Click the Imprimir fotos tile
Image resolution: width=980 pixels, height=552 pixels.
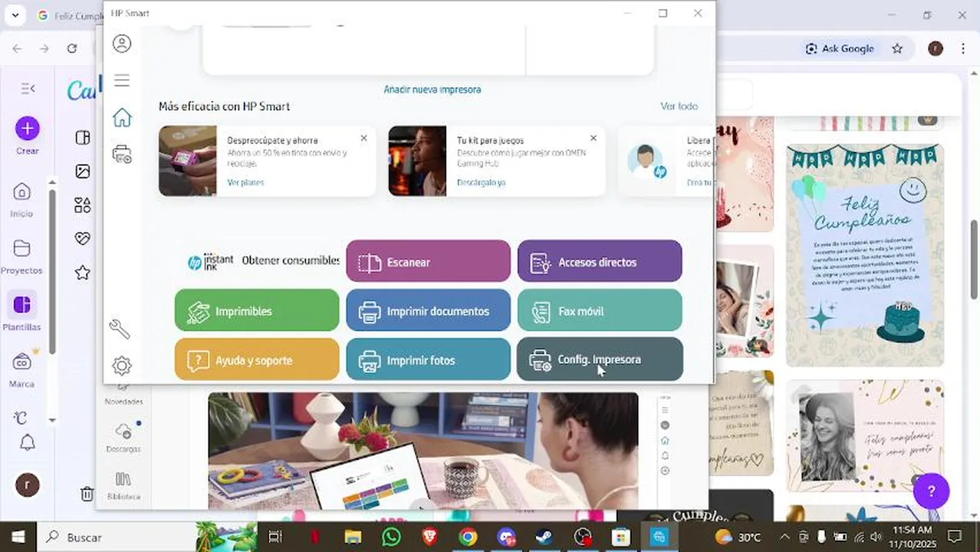coord(428,360)
